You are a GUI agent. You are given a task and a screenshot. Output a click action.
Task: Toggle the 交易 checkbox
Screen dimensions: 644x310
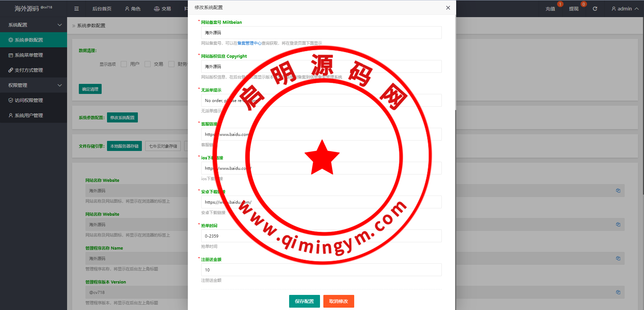coord(148,64)
